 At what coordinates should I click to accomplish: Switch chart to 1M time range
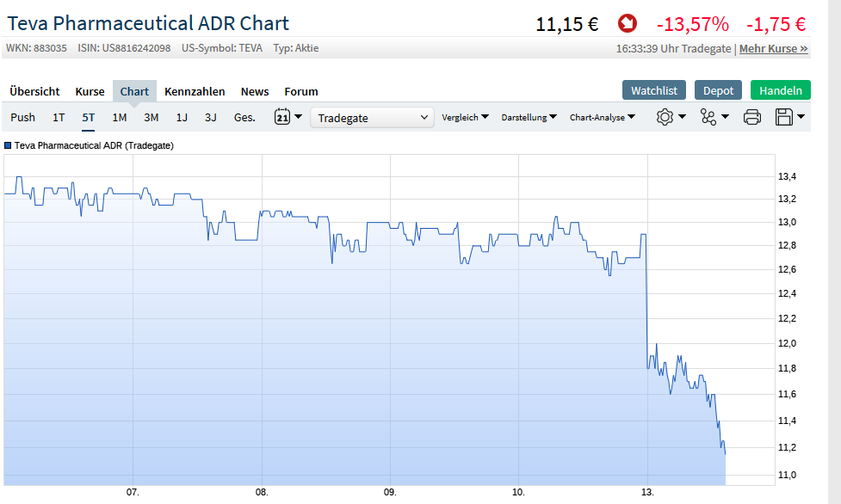(119, 117)
